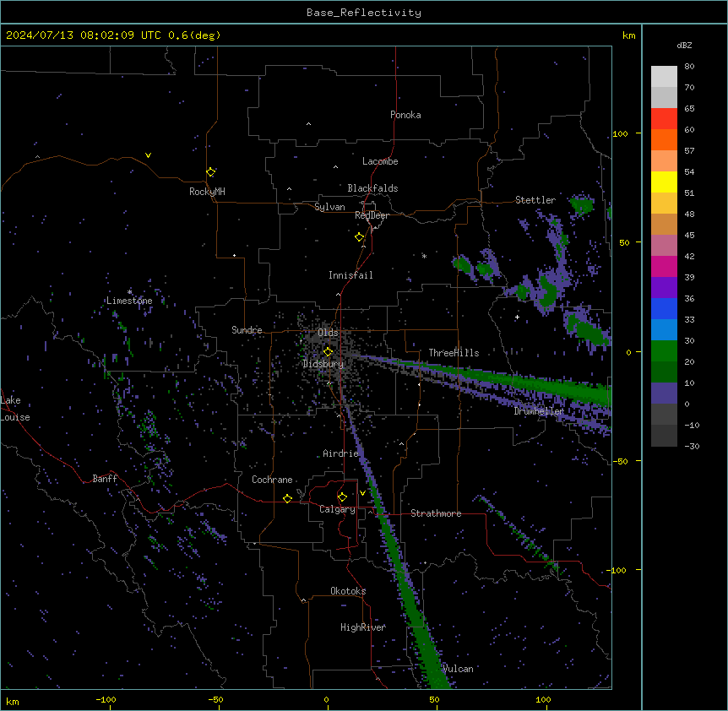Click the Sundre town label

click(x=247, y=330)
